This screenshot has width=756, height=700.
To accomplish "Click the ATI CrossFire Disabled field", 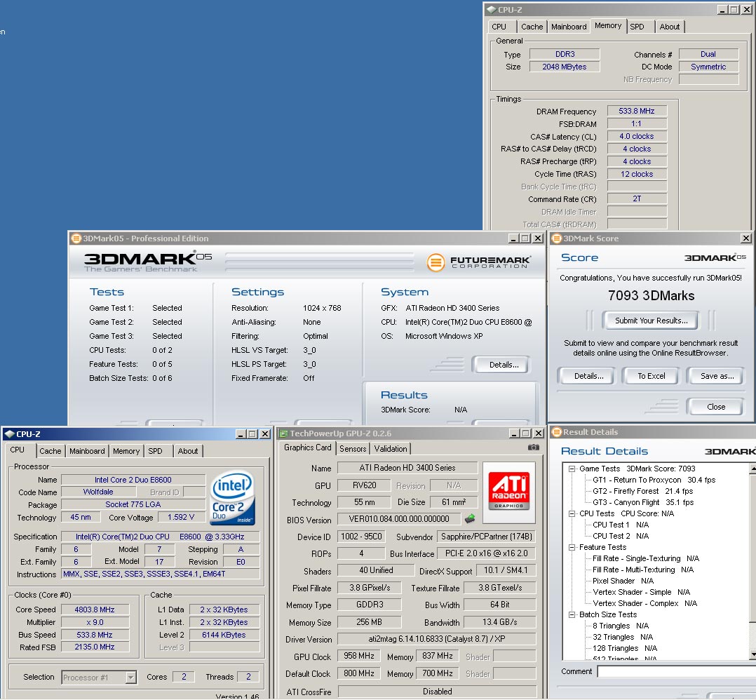I will coord(438,692).
